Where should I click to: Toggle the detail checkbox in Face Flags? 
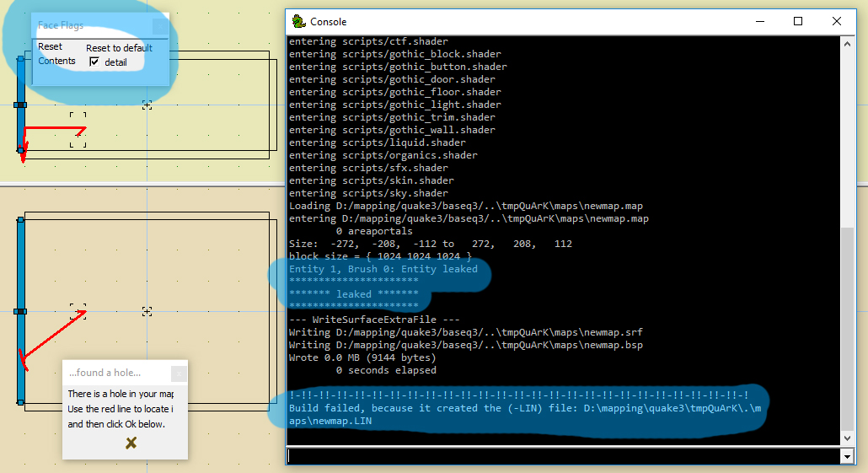pyautogui.click(x=94, y=62)
